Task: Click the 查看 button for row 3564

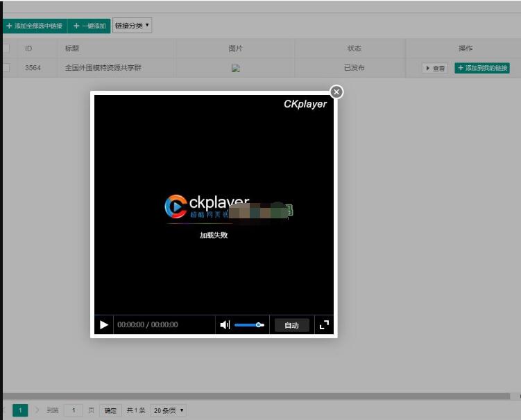Action: point(435,68)
